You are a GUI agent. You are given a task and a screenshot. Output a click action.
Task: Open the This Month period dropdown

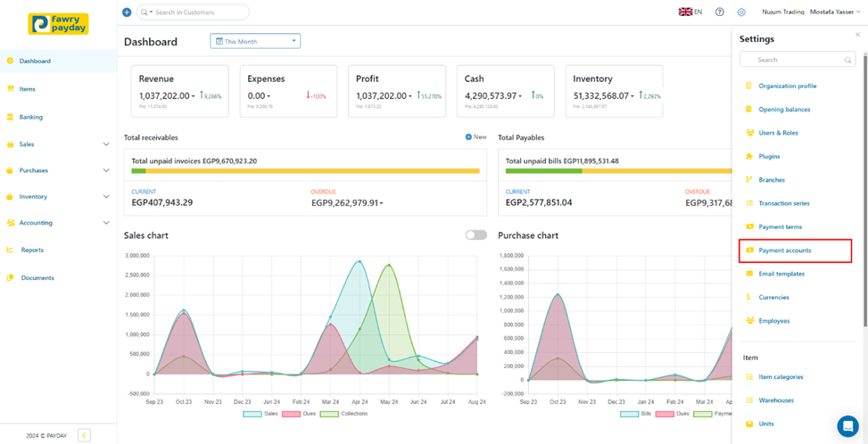pyautogui.click(x=255, y=41)
